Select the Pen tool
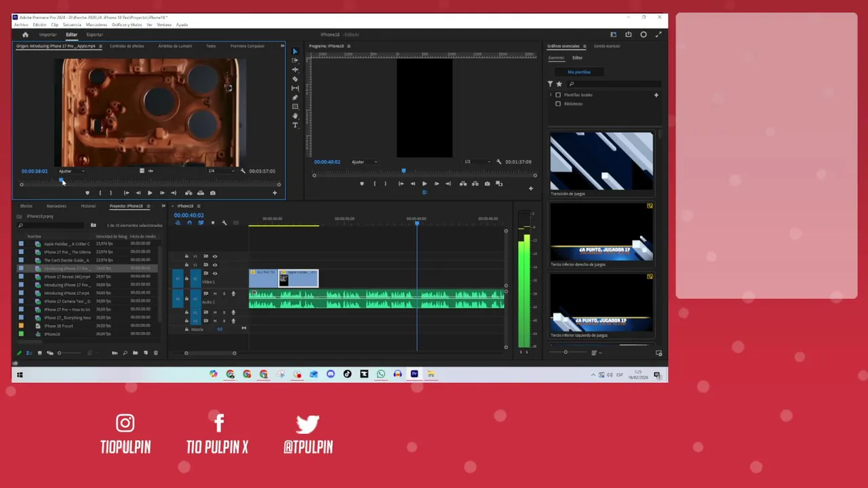The image size is (868, 488). 294,98
